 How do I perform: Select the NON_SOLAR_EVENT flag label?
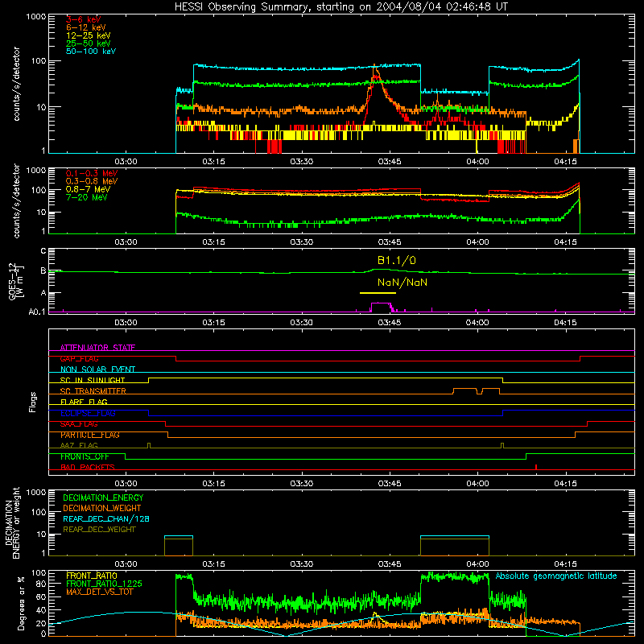pos(97,369)
